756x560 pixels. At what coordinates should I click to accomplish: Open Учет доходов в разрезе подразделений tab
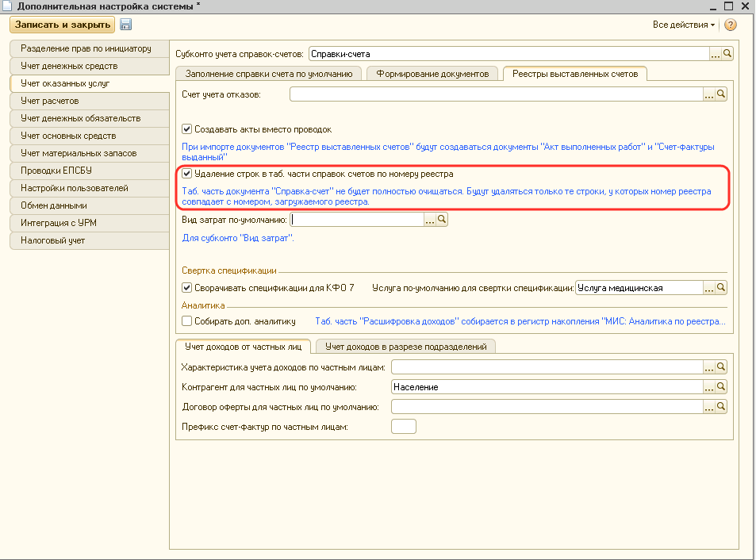405,346
